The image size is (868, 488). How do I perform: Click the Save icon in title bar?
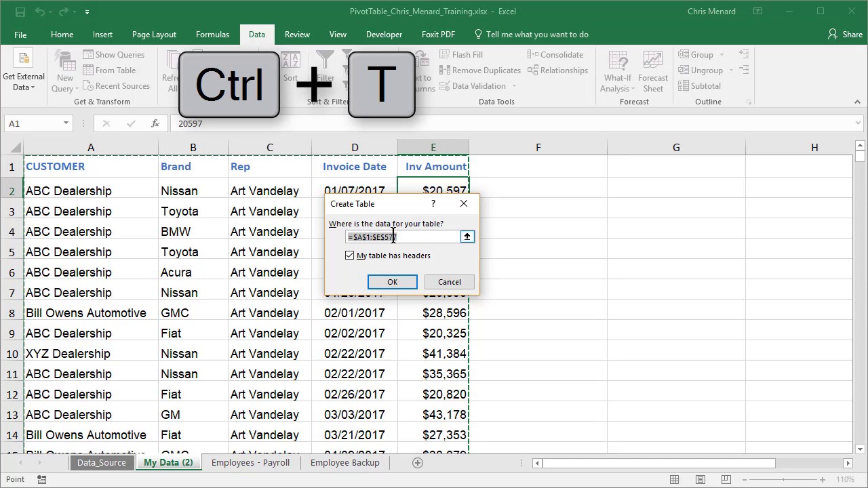coord(20,12)
